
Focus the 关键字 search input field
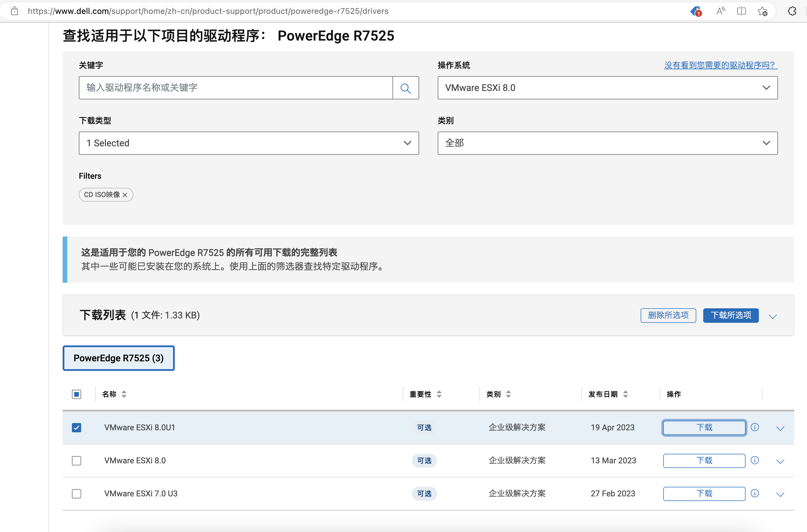coord(236,88)
